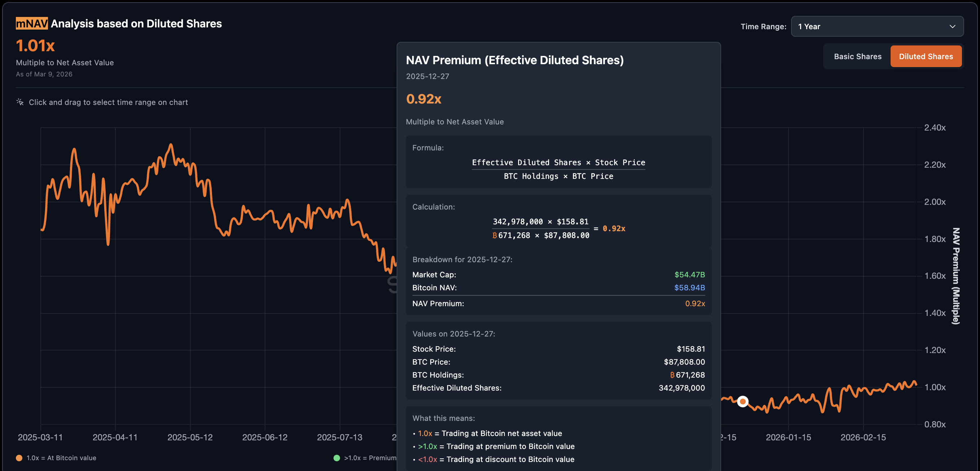
Task: Click the Bitcoin symbol beside 671,268 holdings
Action: [673, 375]
